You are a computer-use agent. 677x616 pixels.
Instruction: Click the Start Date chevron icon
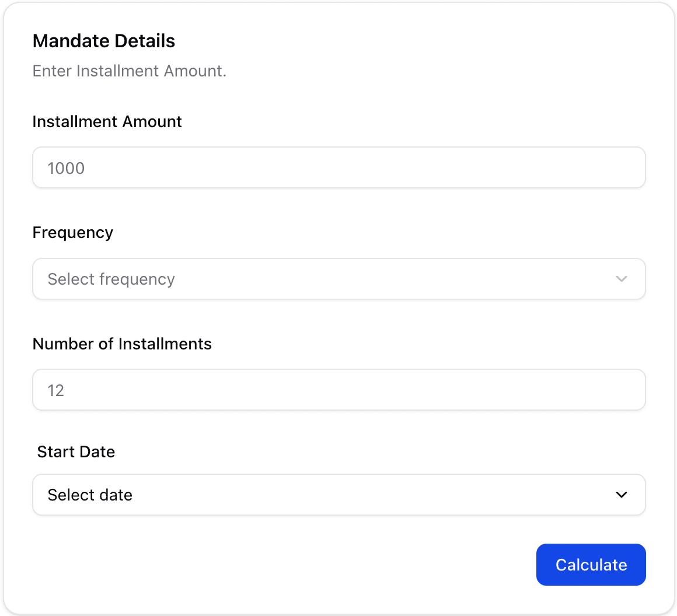coord(621,495)
